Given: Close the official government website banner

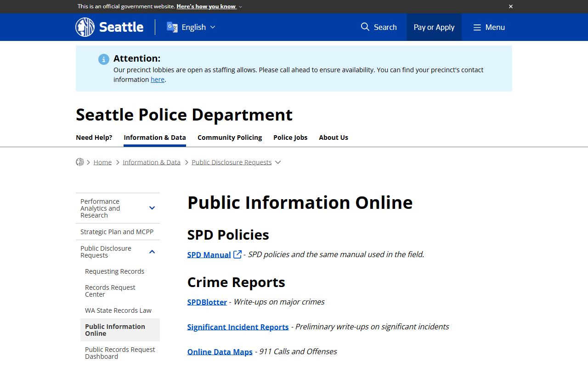Looking at the screenshot, I should coord(510,6).
